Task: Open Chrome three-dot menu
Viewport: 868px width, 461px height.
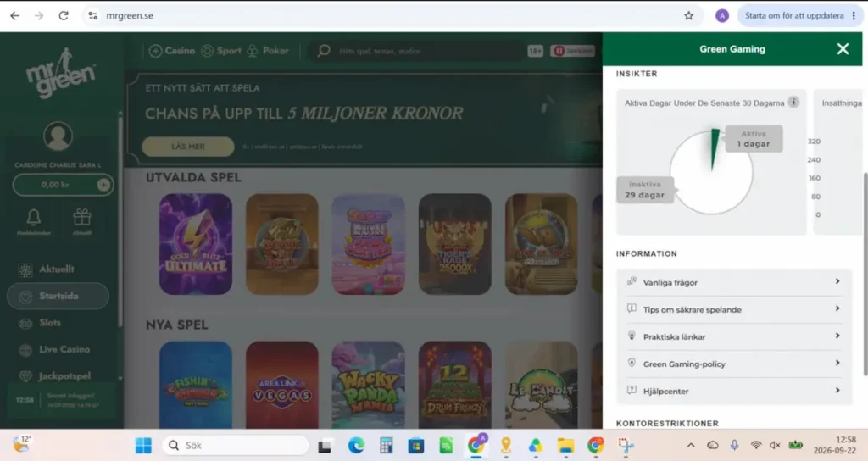Action: coord(854,15)
